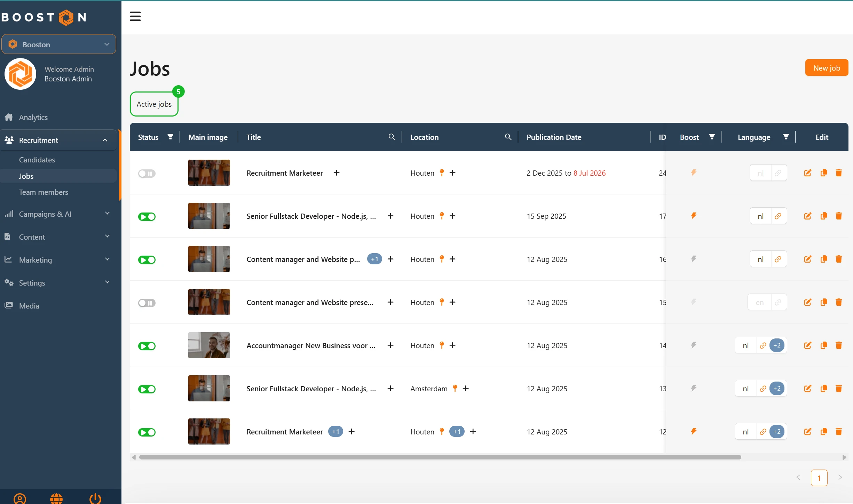The width and height of the screenshot is (853, 504).
Task: Click the location pin for the Amsterdam job
Action: [x=455, y=388]
